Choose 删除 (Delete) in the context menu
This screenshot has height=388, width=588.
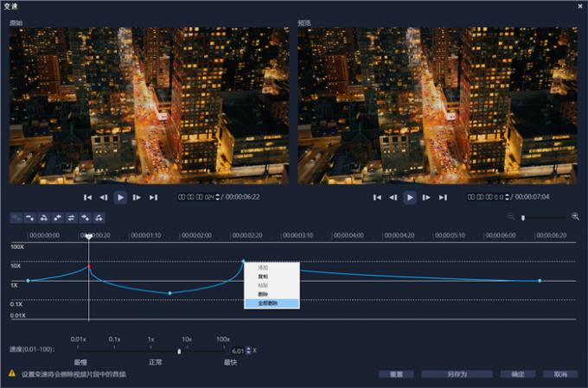coord(272,295)
